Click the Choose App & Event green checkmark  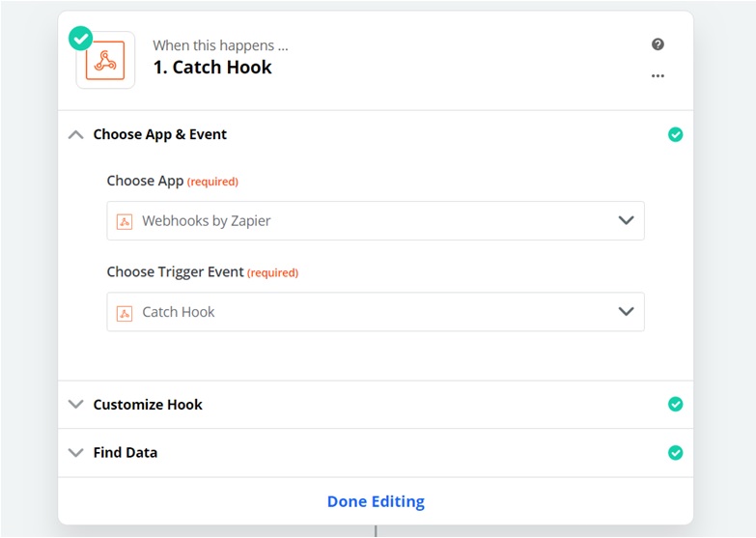675,135
